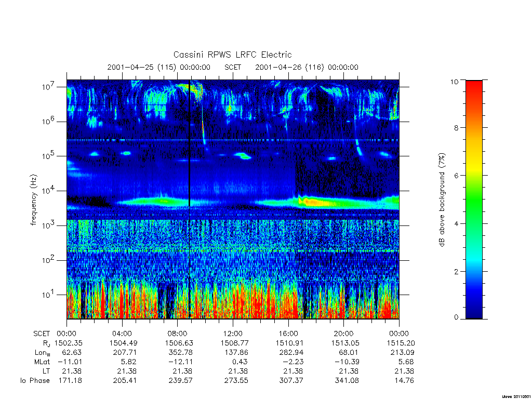The image size is (532, 399).
Task: Click the colorbar tick value 4
Action: [456, 223]
